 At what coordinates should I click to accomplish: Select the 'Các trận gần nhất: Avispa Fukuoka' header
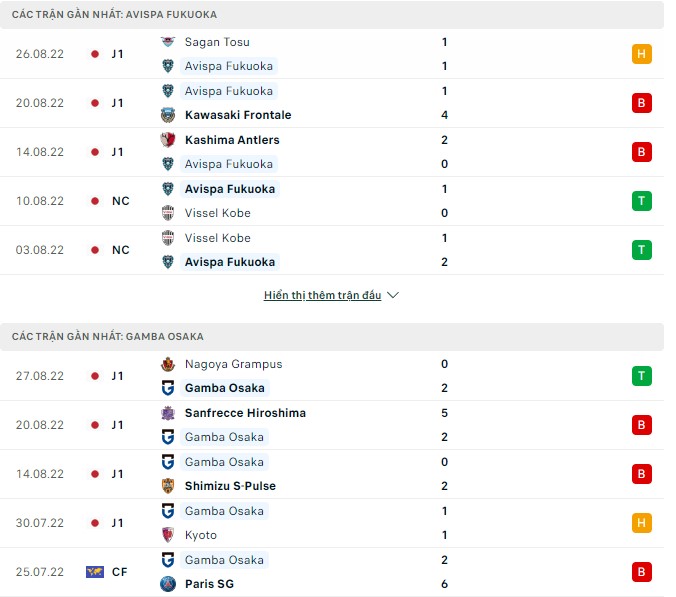[x=115, y=15]
